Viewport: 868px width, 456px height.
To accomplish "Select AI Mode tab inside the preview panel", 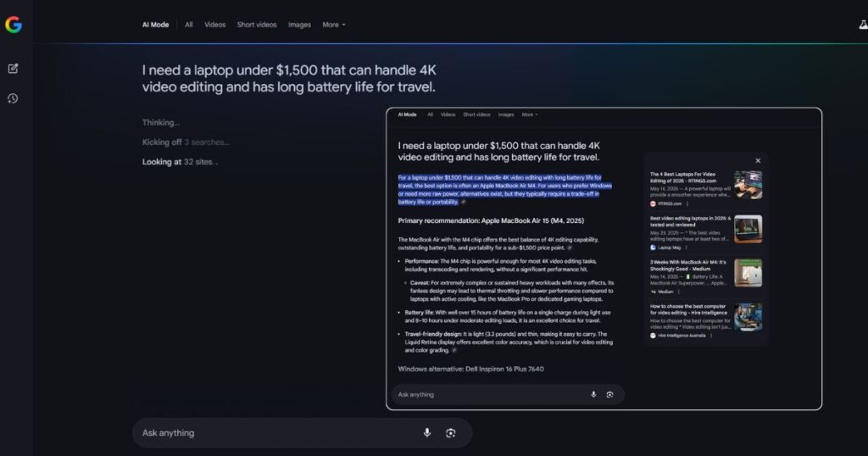I will tap(408, 114).
